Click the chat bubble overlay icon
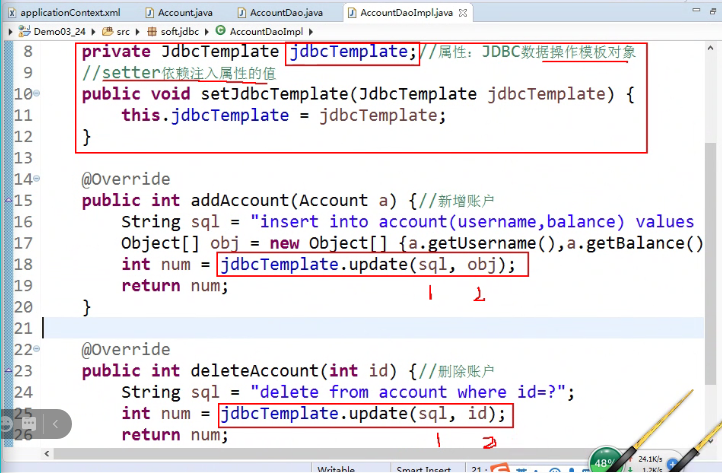722x473 pixels. [x=29, y=423]
